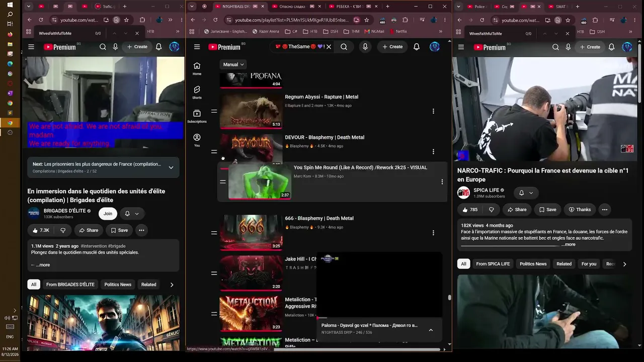
Task: Open the NGMail bookmark in the middle browser
Action: coord(374,31)
